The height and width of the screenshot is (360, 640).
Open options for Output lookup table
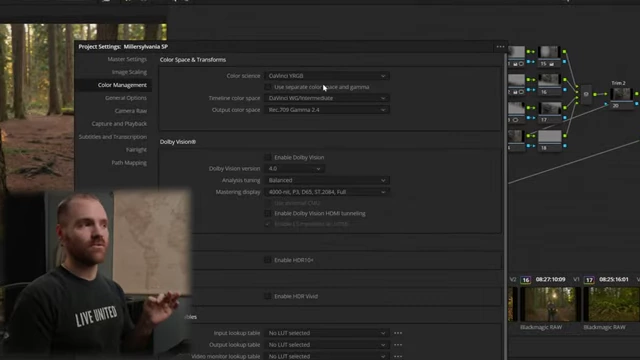point(398,345)
